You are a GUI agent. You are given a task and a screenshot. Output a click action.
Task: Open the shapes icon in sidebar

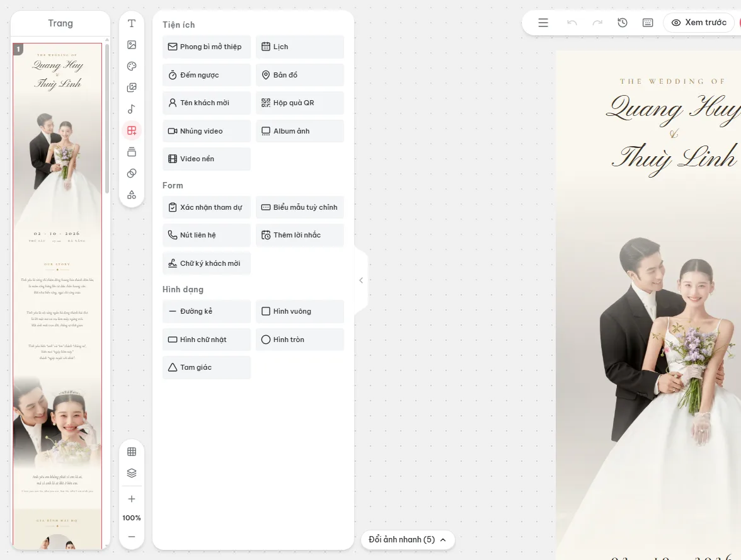point(132,195)
